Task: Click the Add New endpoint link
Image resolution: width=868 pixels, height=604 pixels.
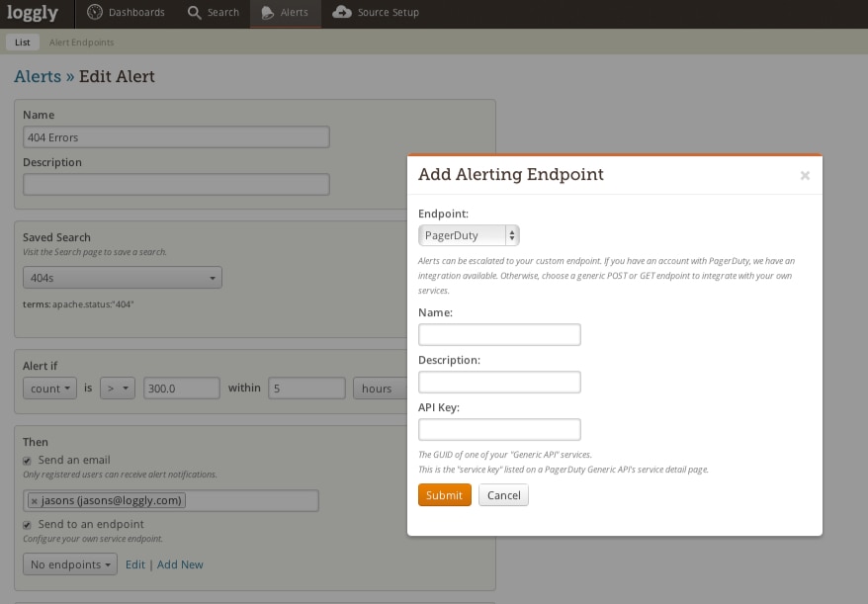Action: point(180,564)
